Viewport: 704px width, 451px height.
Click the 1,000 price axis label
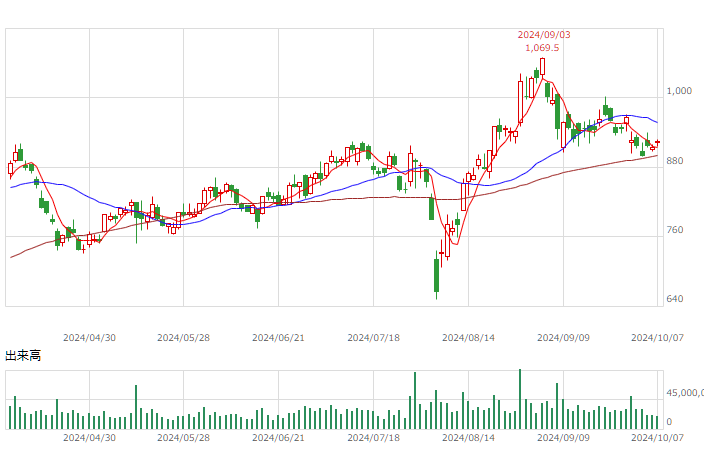pyautogui.click(x=679, y=91)
